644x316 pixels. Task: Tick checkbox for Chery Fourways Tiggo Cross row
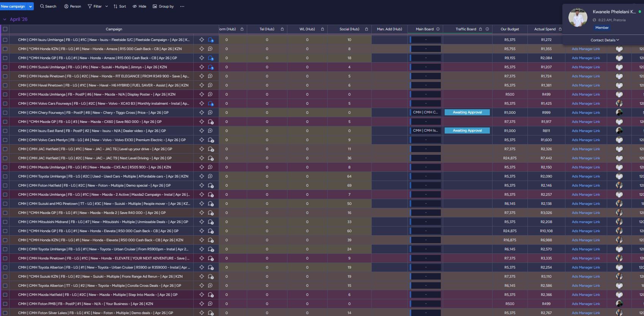pos(5,113)
